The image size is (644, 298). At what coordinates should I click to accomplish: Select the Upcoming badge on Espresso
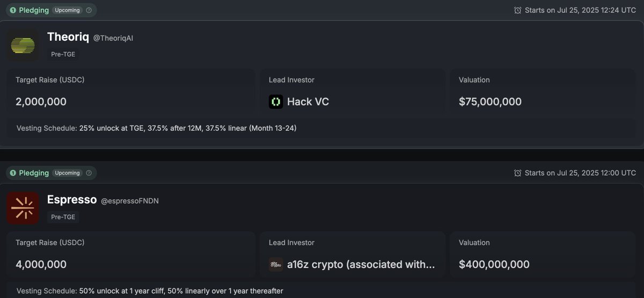coord(68,173)
